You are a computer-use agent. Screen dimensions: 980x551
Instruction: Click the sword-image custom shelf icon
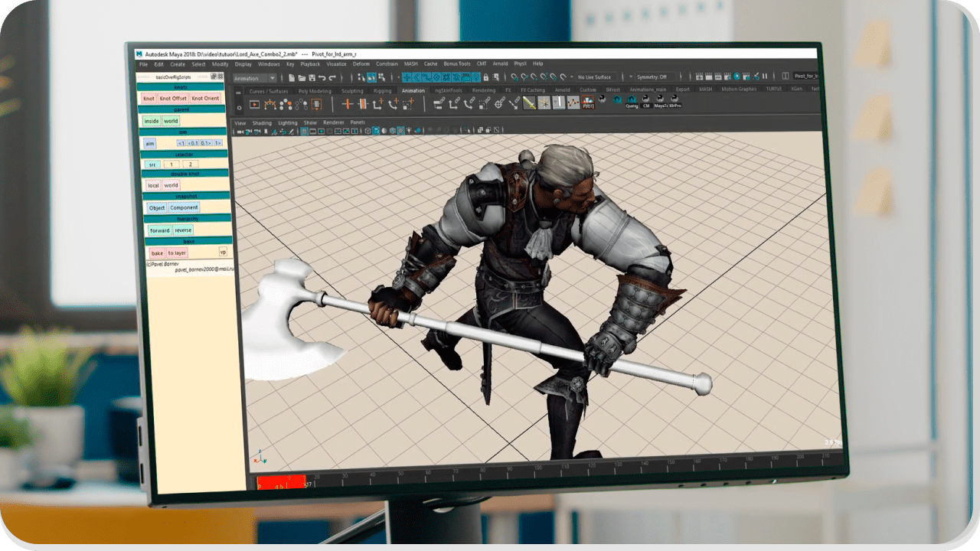pyautogui.click(x=529, y=103)
